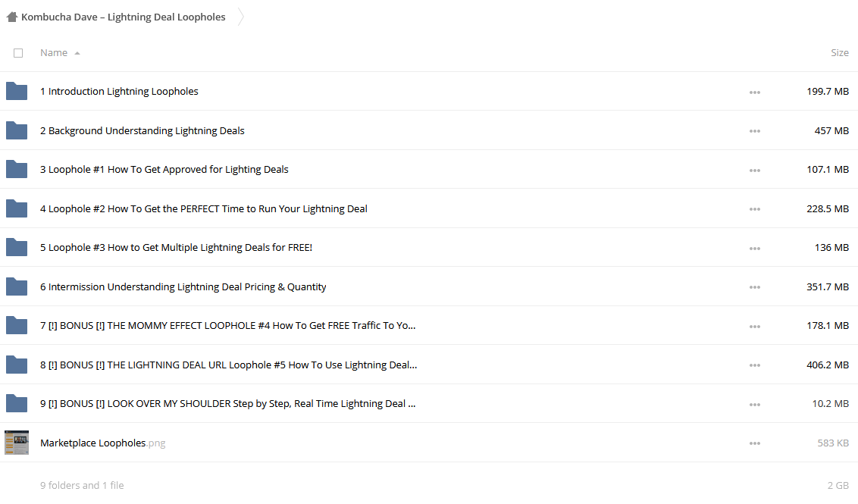Viewport: 858px width, 504px height.
Task: Show more options for Marketplace Loopholes.png
Action: coord(755,443)
